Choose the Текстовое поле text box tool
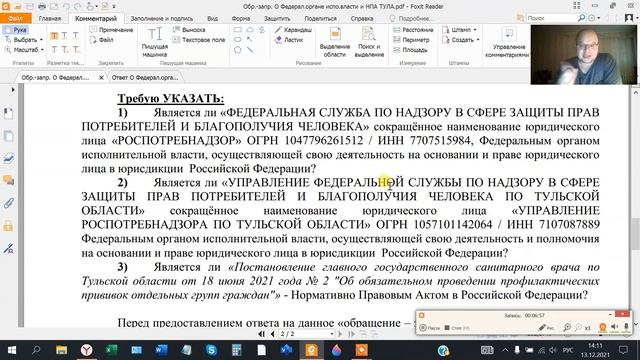Screen dimensions: 640x360 (199, 40)
